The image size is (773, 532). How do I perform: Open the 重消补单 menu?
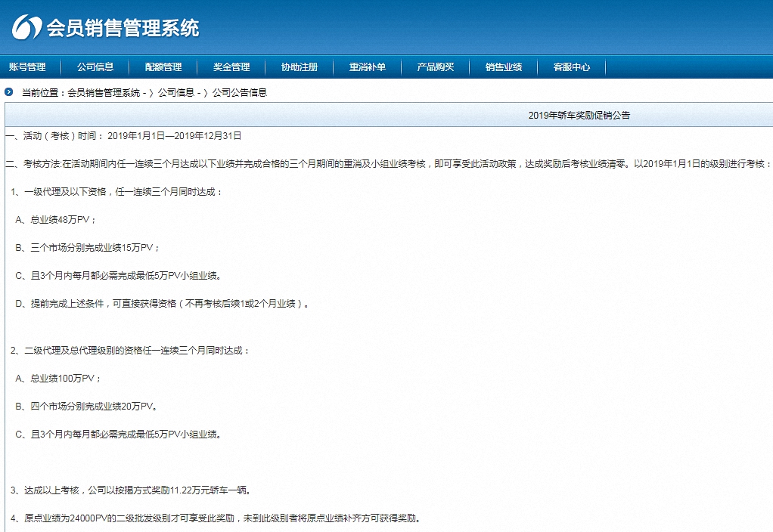(x=368, y=67)
